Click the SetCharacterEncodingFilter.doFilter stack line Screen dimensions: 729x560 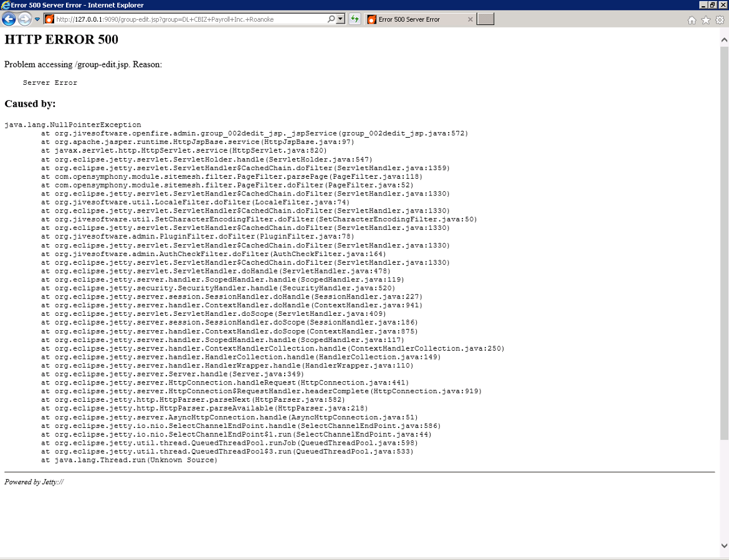(x=259, y=219)
